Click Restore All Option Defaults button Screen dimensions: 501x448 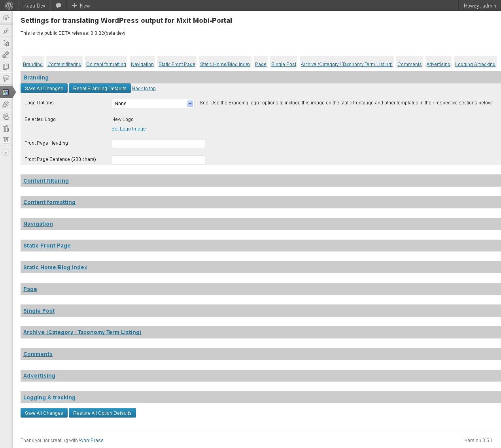pyautogui.click(x=102, y=413)
